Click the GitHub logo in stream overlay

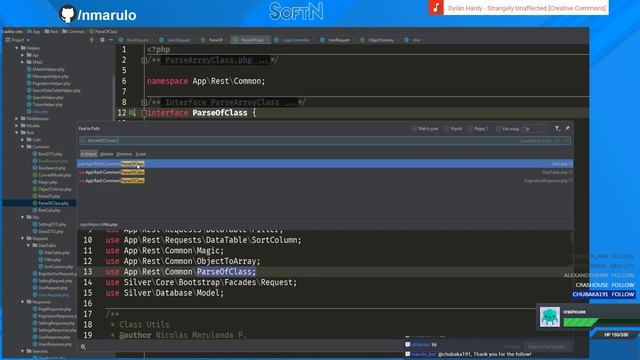coord(68,14)
